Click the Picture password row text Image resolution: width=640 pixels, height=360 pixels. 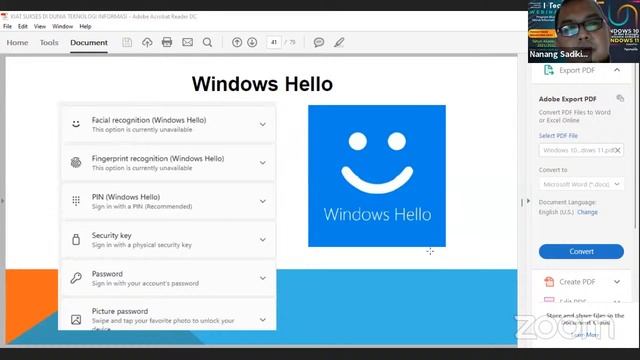pyautogui.click(x=163, y=320)
